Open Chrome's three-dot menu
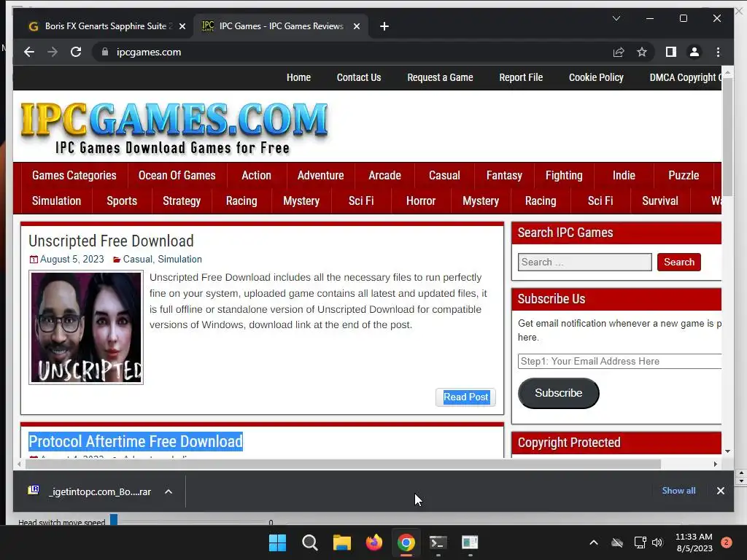The image size is (747, 560). pos(718,52)
